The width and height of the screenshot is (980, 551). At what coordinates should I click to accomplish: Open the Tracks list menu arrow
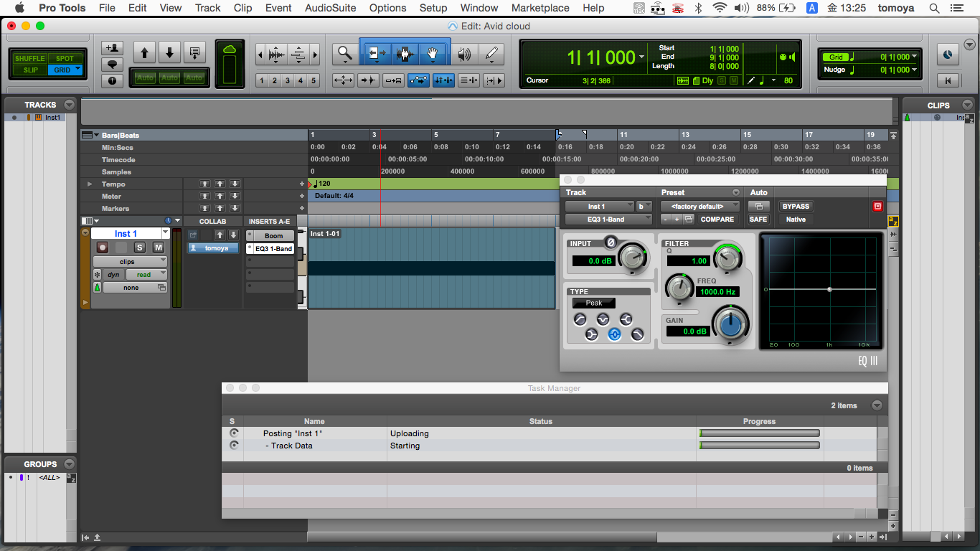point(69,104)
